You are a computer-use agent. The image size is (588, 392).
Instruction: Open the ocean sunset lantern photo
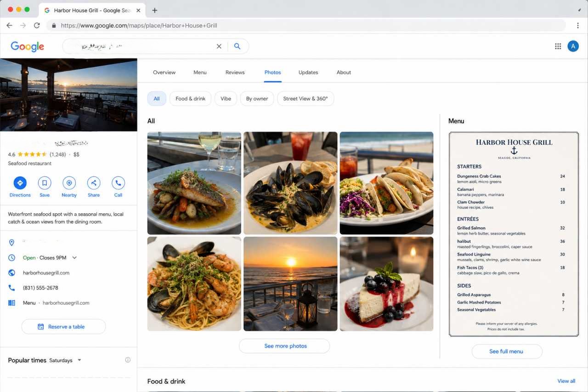coord(290,284)
